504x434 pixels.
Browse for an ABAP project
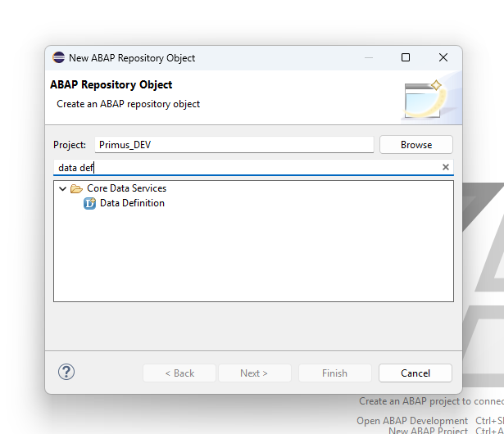tap(416, 145)
